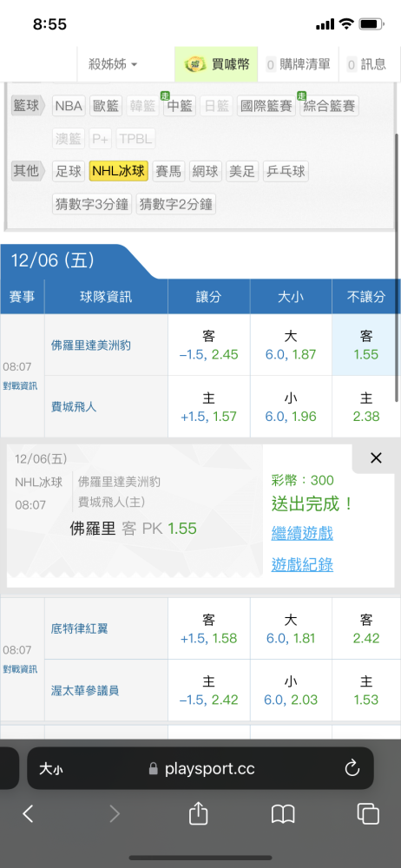Reload the page in Safari

(352, 768)
